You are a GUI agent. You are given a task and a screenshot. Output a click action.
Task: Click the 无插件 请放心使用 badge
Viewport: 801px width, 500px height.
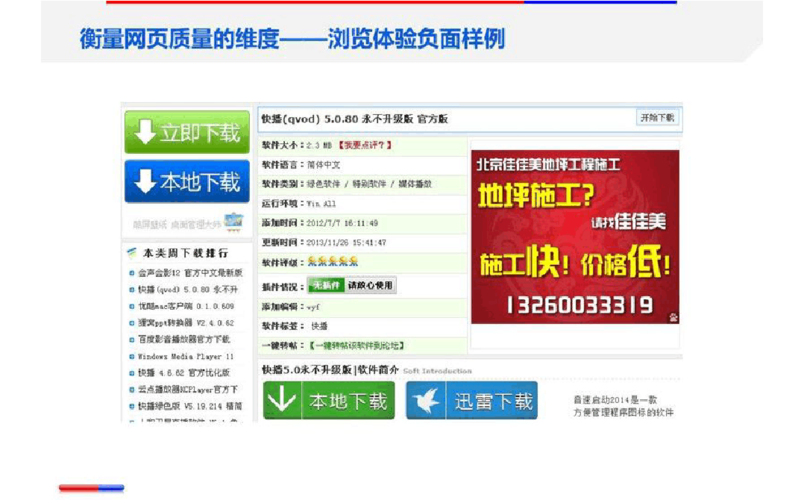pyautogui.click(x=351, y=285)
